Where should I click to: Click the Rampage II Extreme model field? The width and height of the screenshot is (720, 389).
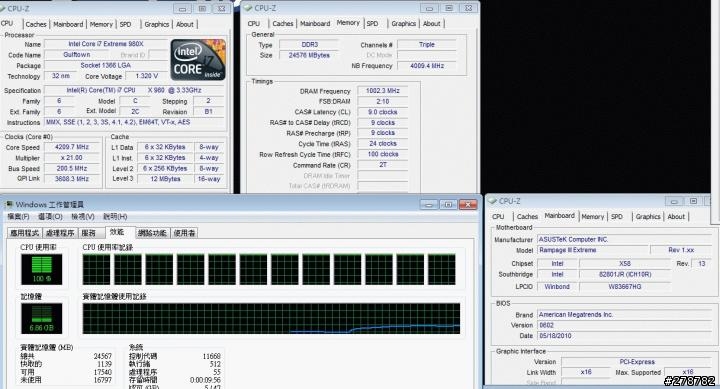point(593,250)
